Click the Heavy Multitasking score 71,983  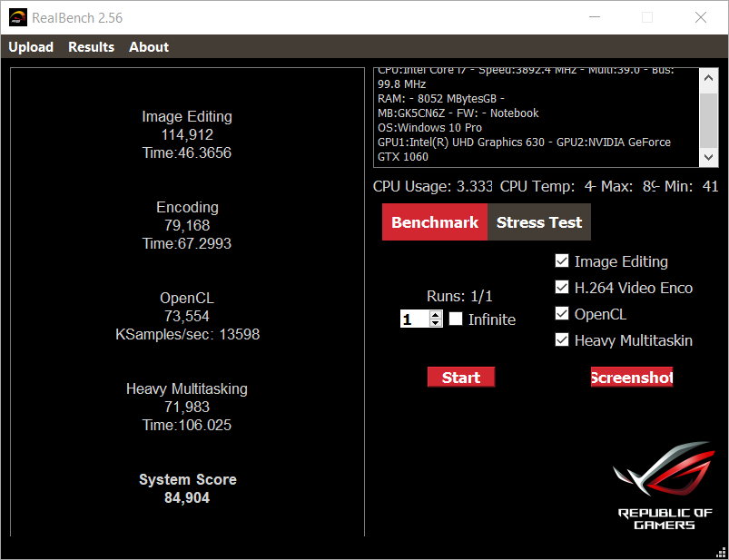(x=187, y=407)
